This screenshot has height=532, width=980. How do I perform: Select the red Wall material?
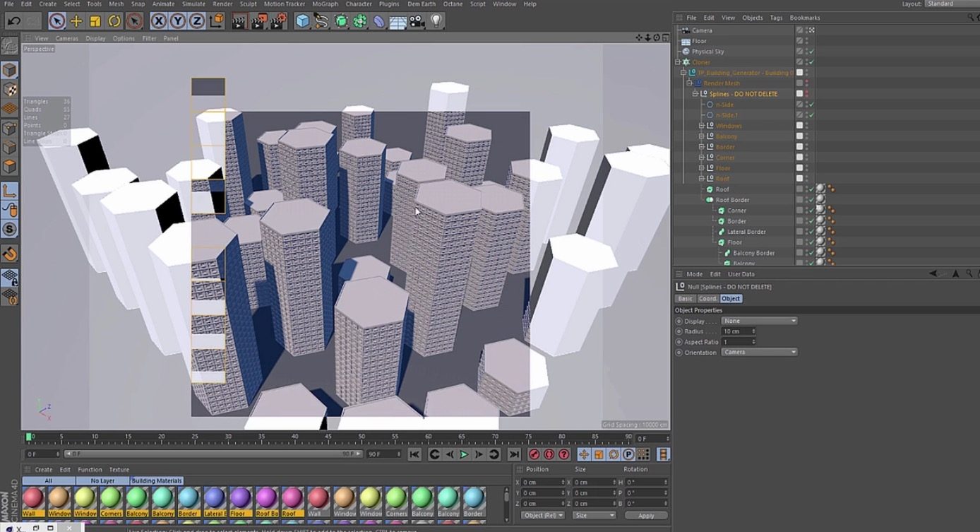33,502
